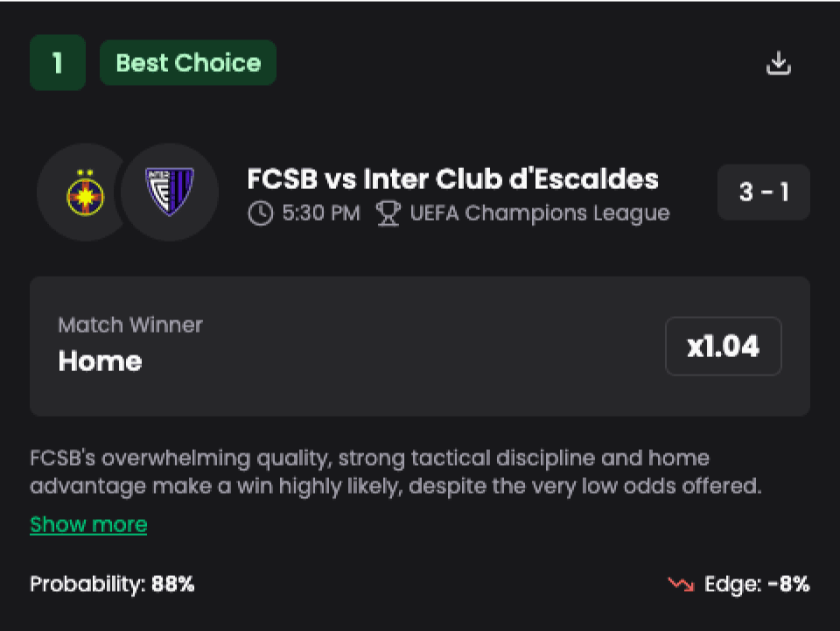The image size is (840, 631).
Task: Open the FCSB vs Inter Club d'Escaldes match title
Action: pyautogui.click(x=452, y=179)
